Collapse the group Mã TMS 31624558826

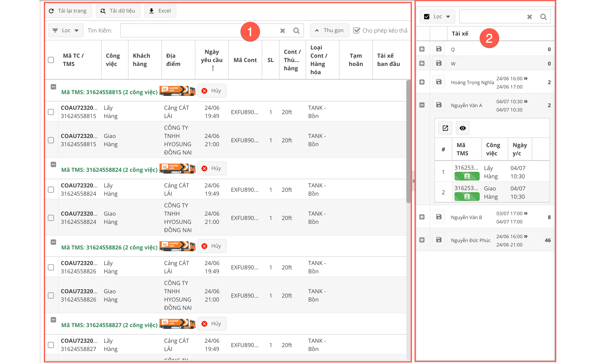coord(53,242)
